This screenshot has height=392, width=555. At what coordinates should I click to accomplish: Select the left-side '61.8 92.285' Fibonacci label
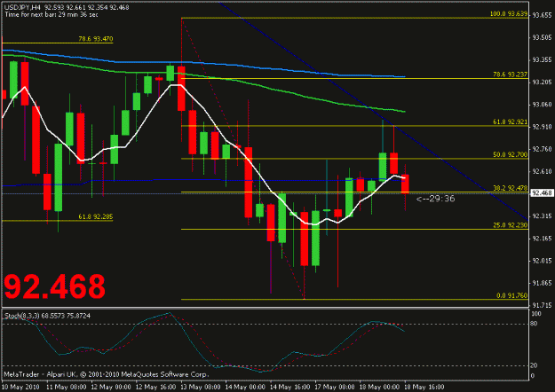pos(96,216)
